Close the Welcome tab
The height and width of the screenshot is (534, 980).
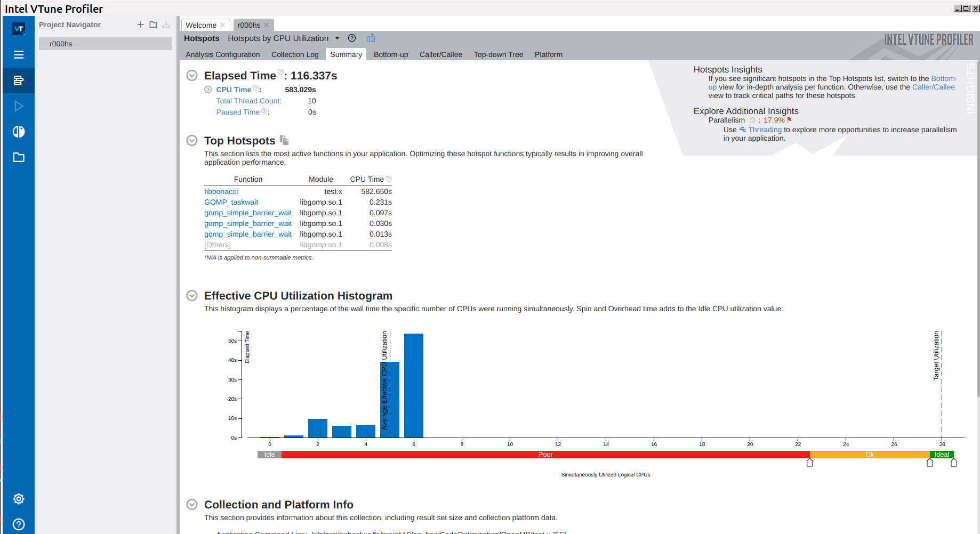pos(223,25)
